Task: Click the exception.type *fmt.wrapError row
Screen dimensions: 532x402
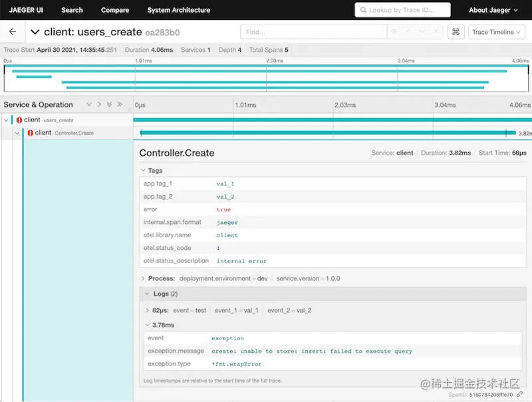Action: coord(333,364)
